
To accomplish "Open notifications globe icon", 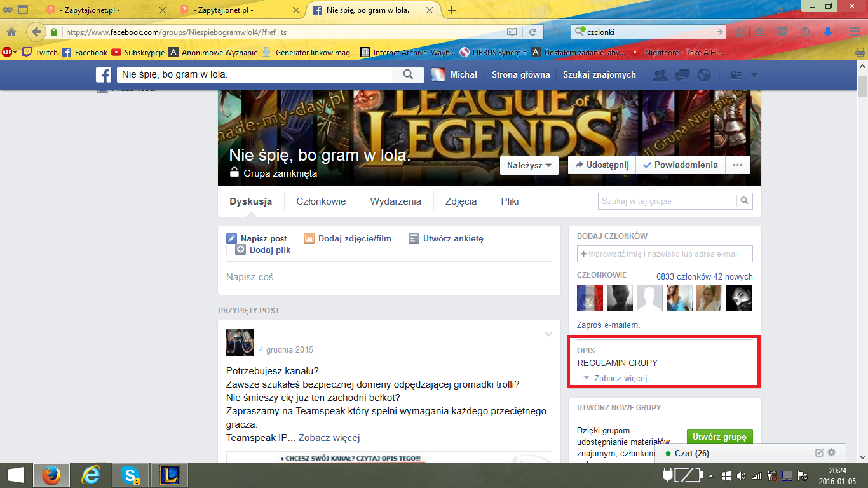I will pos(703,75).
